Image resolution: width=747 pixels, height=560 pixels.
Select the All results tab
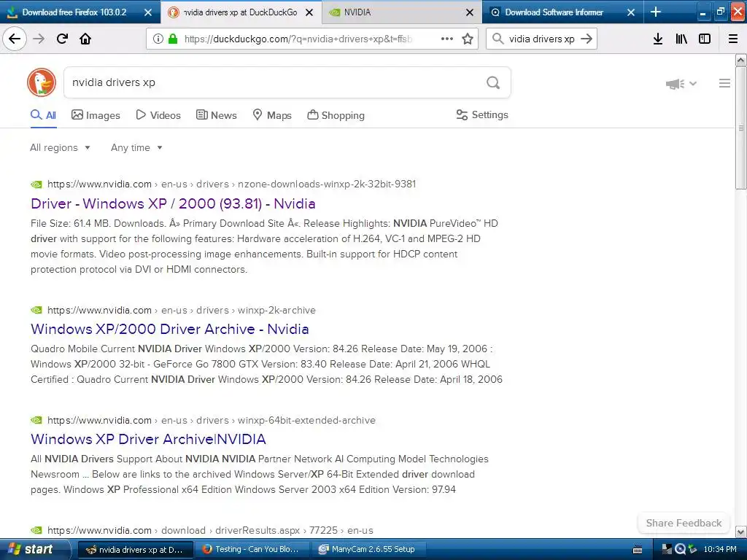(43, 115)
